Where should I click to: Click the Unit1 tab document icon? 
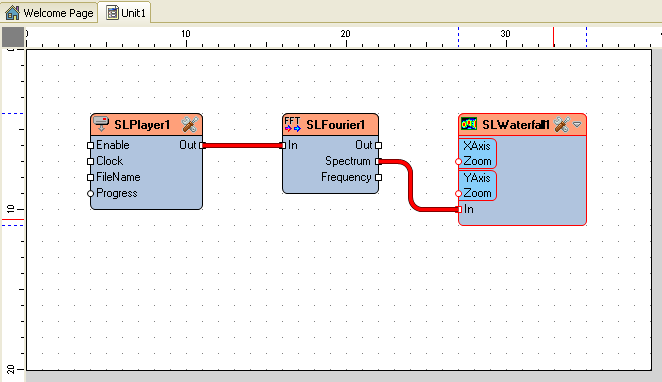[x=112, y=13]
